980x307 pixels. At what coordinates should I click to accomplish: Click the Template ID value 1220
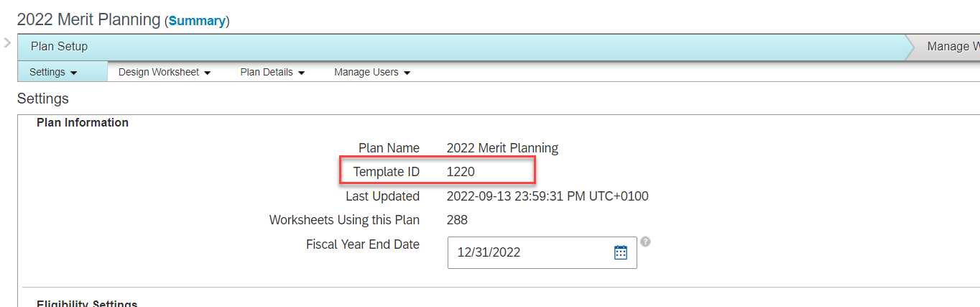tap(461, 172)
